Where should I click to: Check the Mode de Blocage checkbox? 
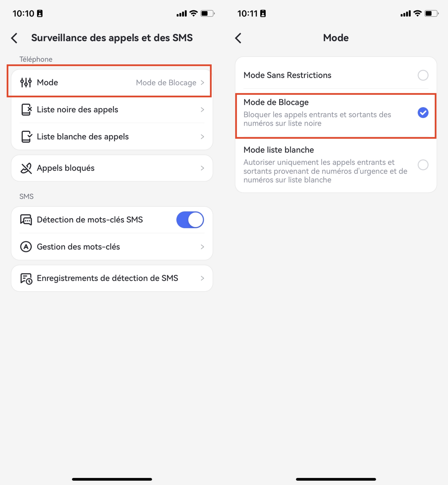(x=422, y=112)
